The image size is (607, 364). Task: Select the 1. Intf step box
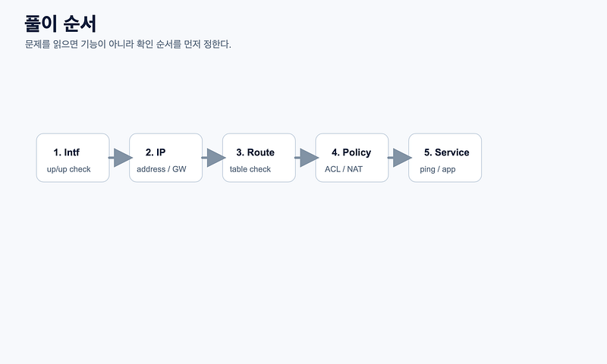click(x=73, y=158)
